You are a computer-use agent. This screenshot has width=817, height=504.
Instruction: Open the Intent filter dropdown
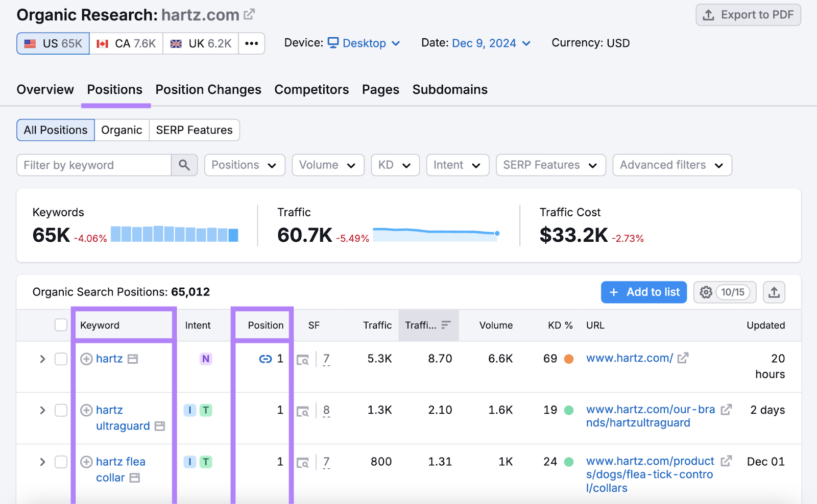[457, 165]
